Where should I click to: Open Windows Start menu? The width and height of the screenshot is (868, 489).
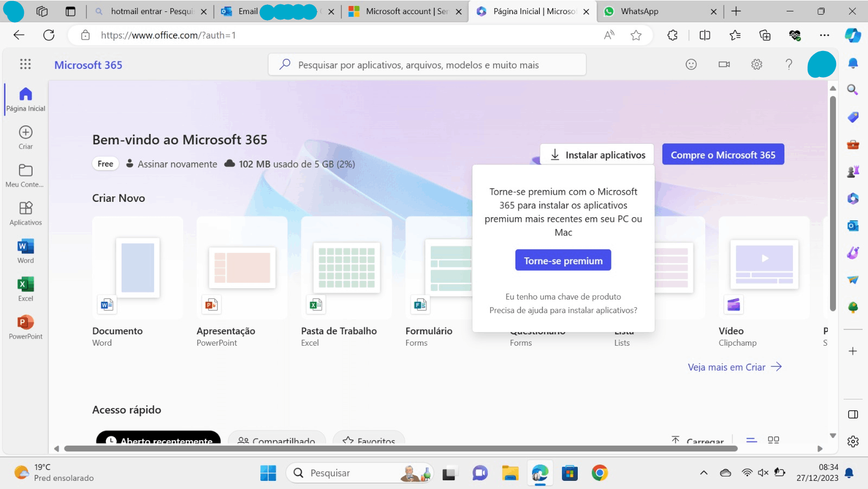coord(268,473)
